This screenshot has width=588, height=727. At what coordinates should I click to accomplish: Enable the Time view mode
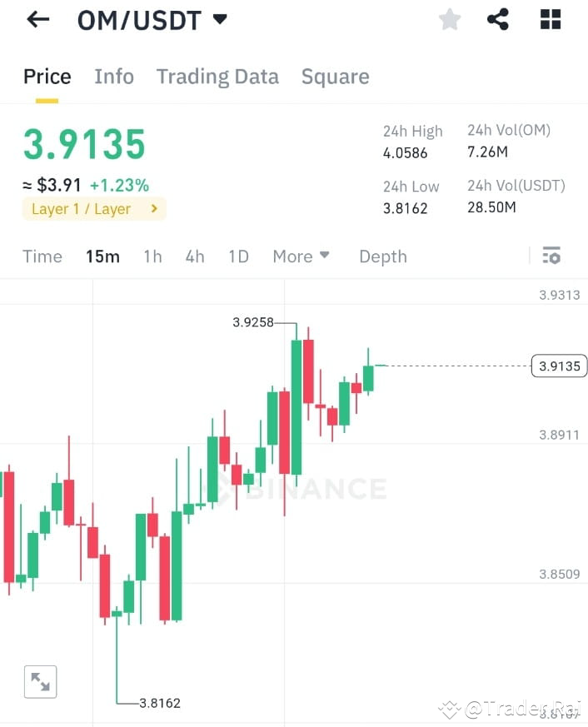42,256
